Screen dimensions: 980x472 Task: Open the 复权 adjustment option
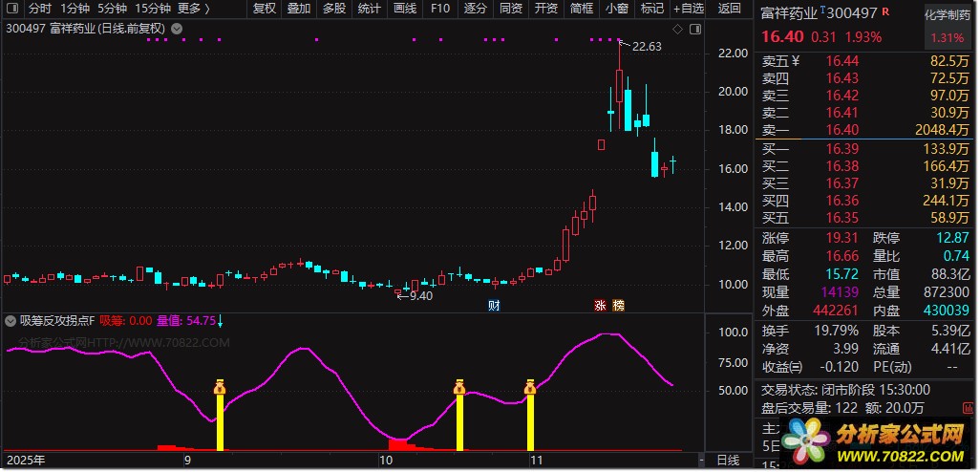click(265, 9)
